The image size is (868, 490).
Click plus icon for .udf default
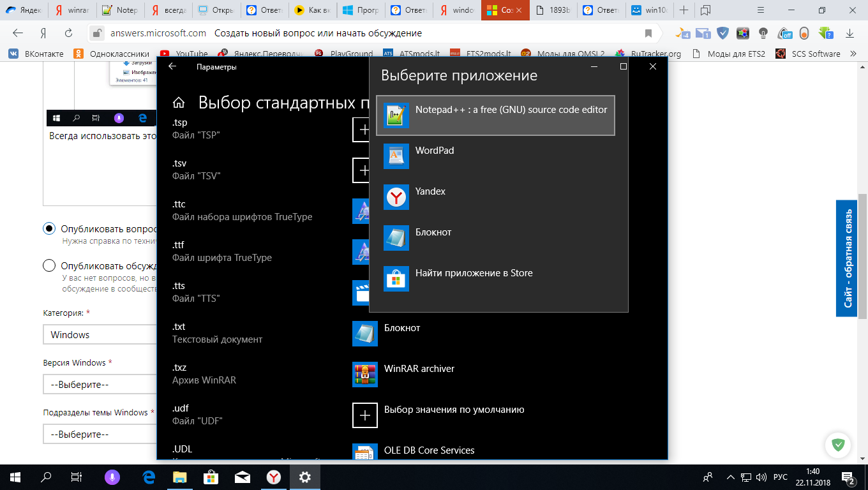coord(364,415)
